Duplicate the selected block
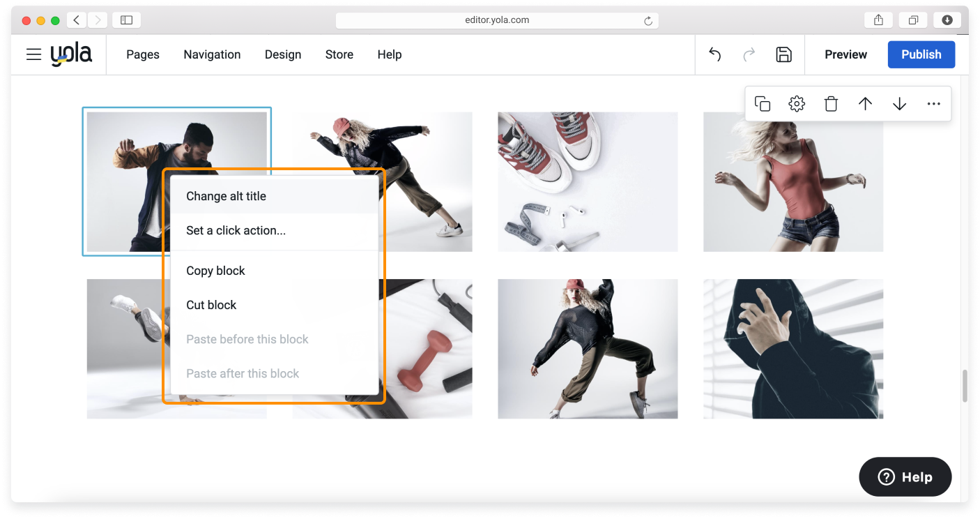 point(763,103)
